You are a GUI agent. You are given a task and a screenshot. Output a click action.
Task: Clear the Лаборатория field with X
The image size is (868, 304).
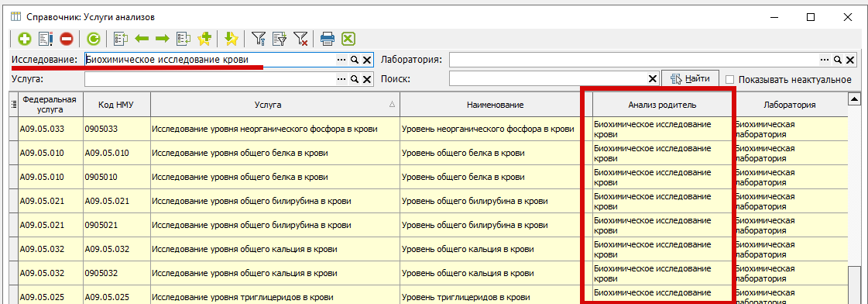(850, 60)
